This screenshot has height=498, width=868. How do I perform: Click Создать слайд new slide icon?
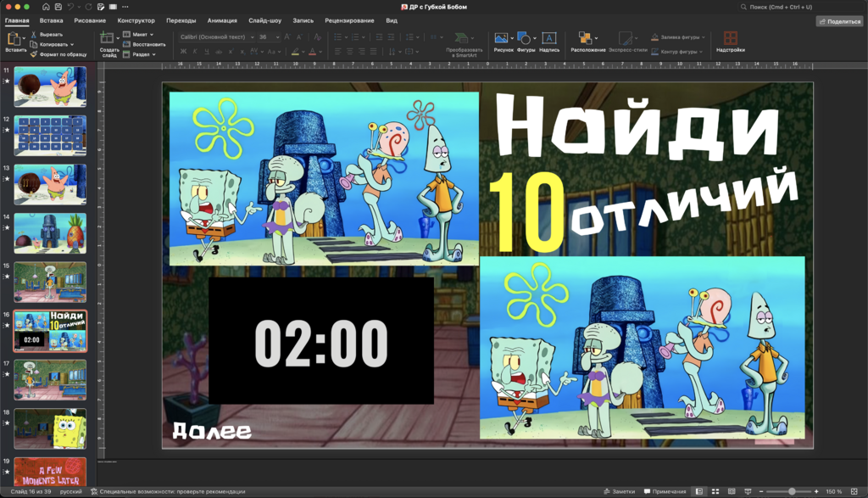tap(107, 38)
